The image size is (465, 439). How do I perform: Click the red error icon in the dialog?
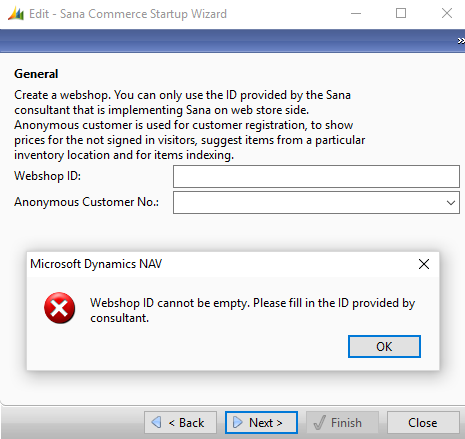[59, 308]
